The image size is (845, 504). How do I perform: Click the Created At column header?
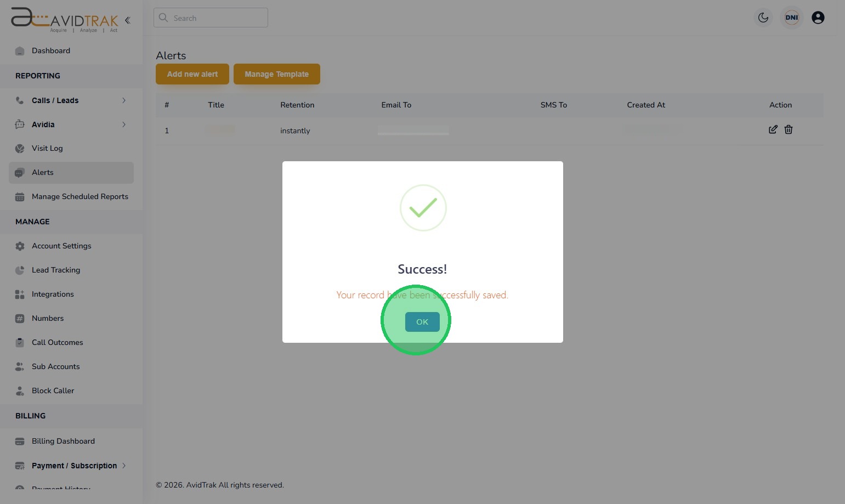pyautogui.click(x=646, y=105)
